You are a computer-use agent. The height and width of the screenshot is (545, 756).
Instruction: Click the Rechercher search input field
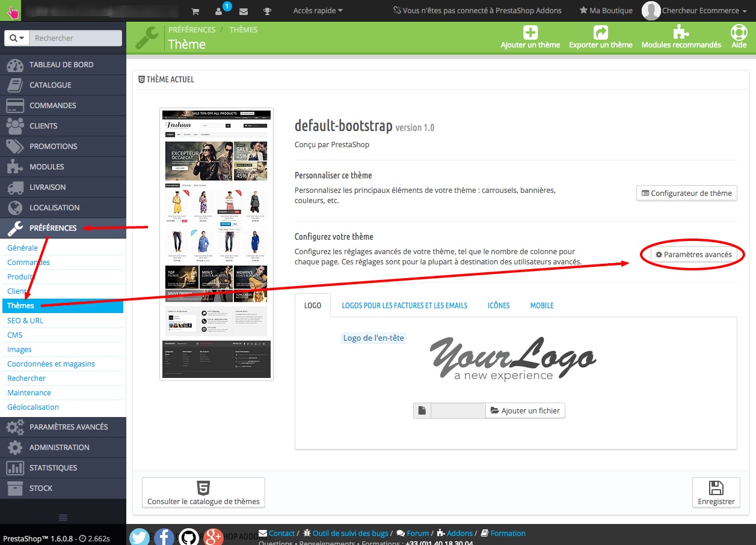click(75, 38)
